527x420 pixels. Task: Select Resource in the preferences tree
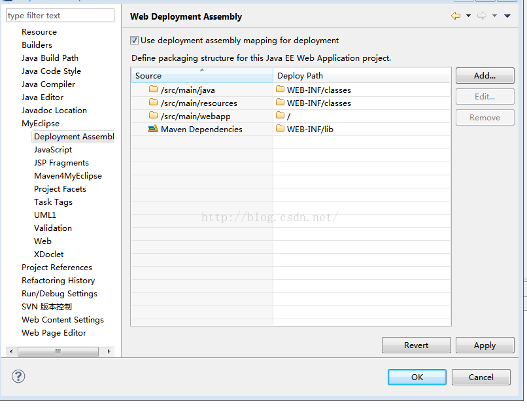[39, 32]
